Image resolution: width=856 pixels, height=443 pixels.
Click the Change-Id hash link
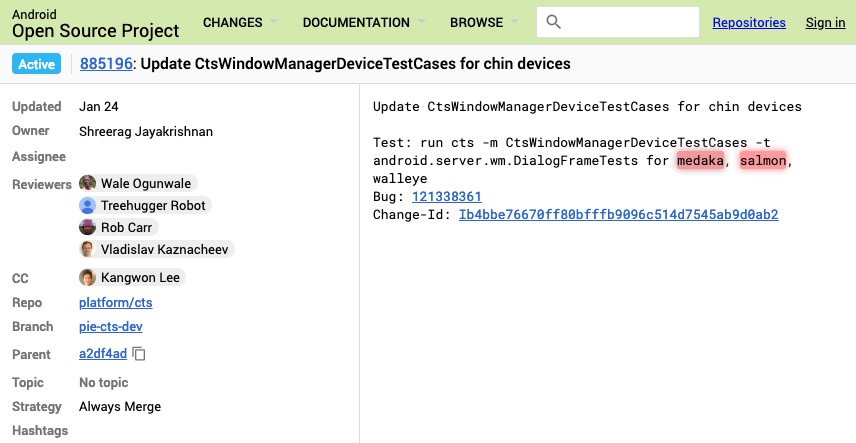click(618, 215)
